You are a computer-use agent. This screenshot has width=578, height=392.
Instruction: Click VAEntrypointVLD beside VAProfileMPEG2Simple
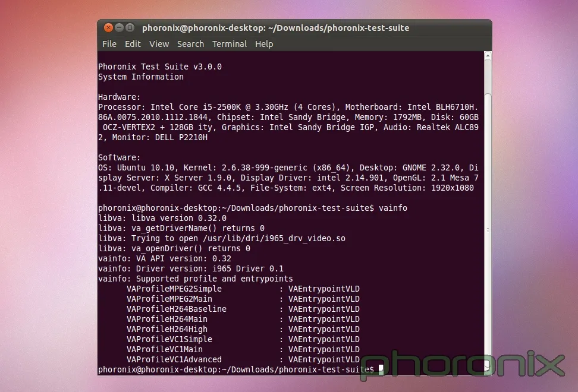323,289
